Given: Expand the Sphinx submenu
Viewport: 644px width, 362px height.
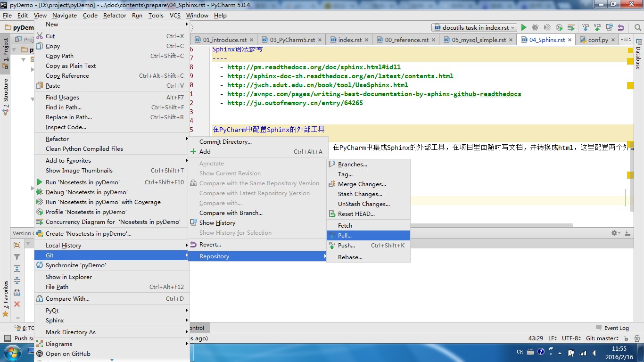Looking at the screenshot, I should click(112, 321).
